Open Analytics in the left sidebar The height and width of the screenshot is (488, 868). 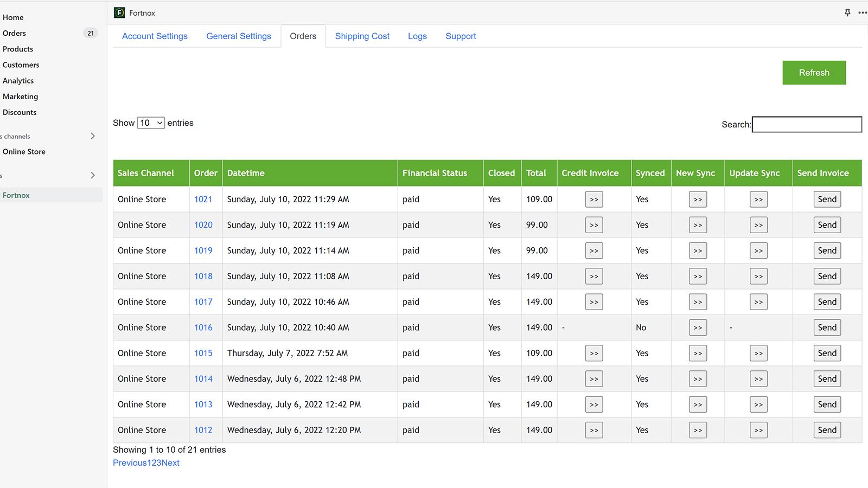[18, 81]
